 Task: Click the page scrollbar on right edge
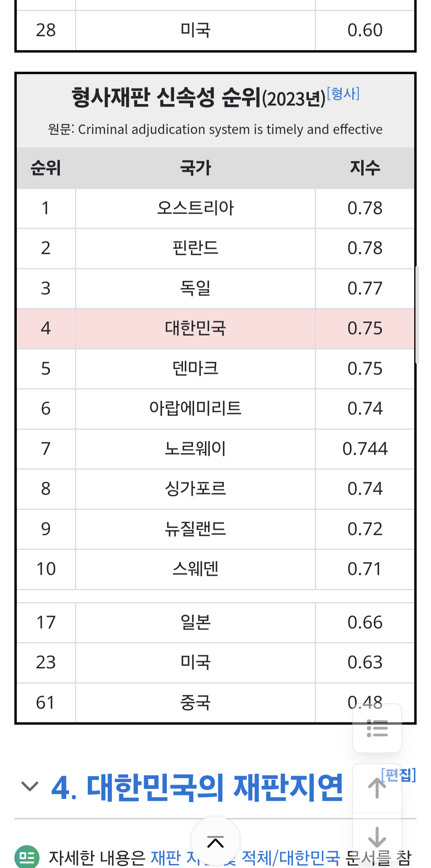(x=417, y=314)
